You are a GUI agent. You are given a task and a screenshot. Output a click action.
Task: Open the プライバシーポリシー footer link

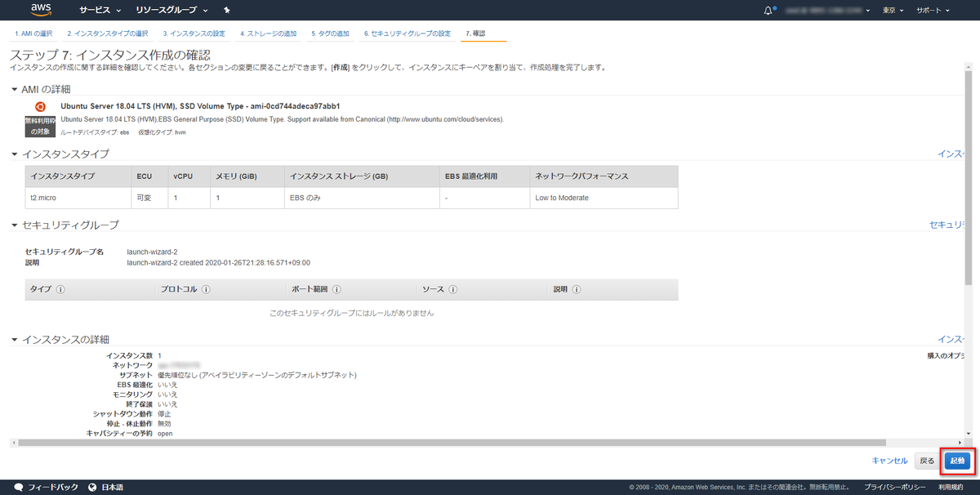[x=895, y=487]
